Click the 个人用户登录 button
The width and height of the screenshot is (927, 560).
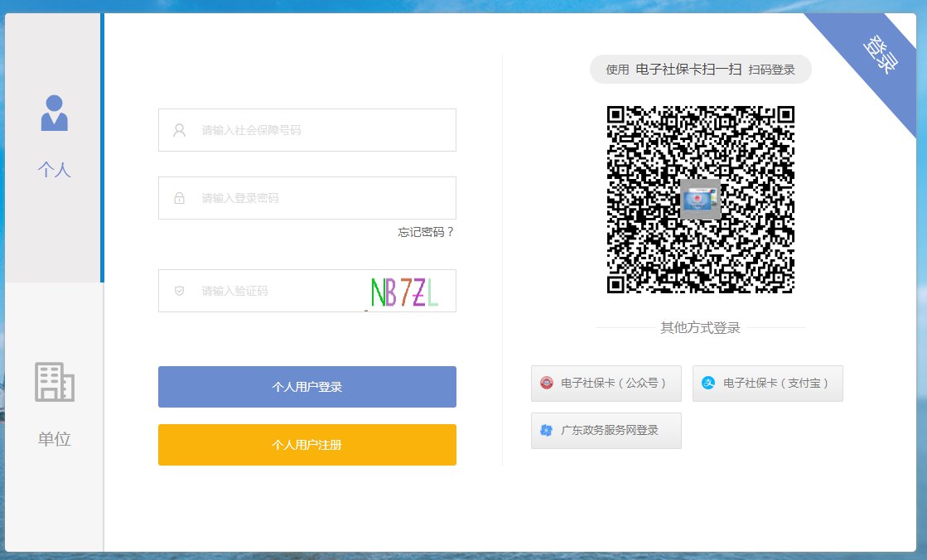307,387
